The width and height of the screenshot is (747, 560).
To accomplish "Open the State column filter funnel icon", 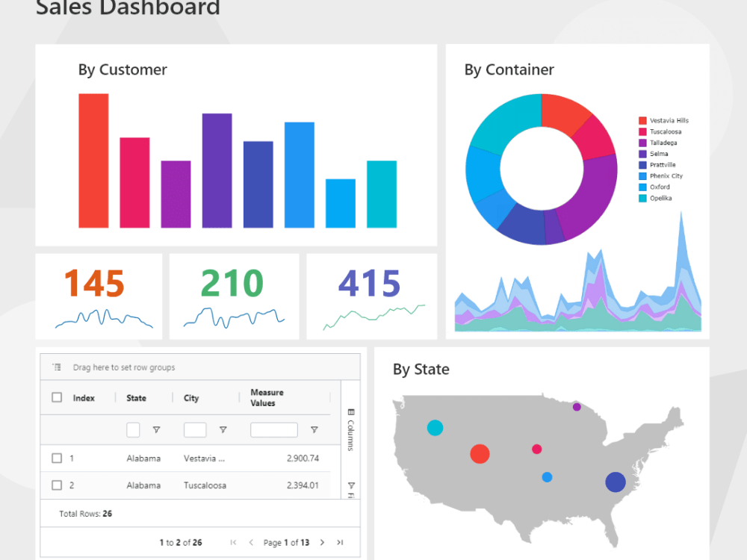I will pos(155,430).
